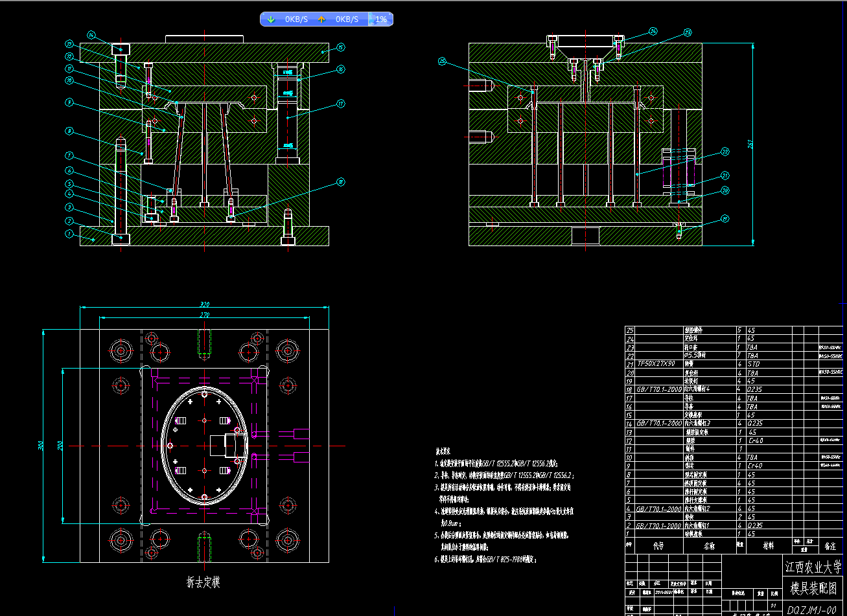Select GB/T70.1-2000 in row 18
Image resolution: width=847 pixels, height=616 pixels.
coord(659,389)
